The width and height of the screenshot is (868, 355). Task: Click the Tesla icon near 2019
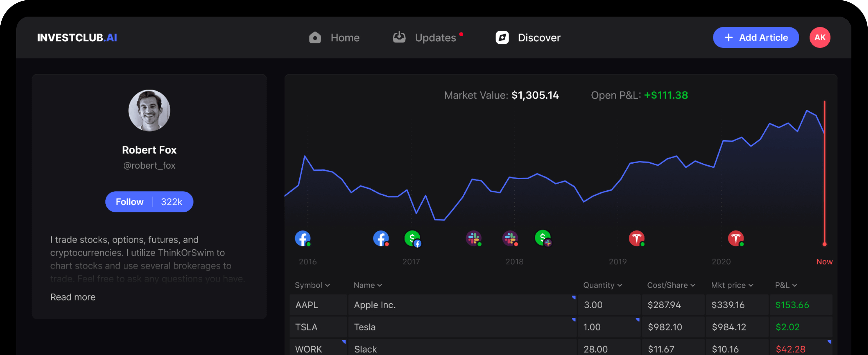point(636,238)
